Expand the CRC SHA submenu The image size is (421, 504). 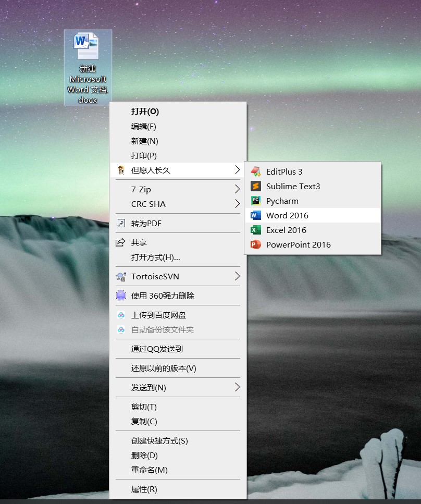(x=177, y=204)
